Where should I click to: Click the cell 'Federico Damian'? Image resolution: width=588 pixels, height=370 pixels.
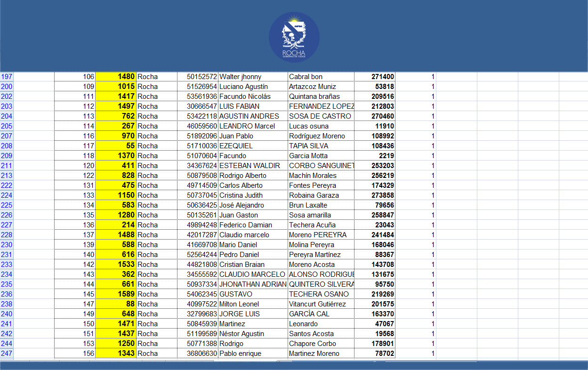pyautogui.click(x=253, y=225)
